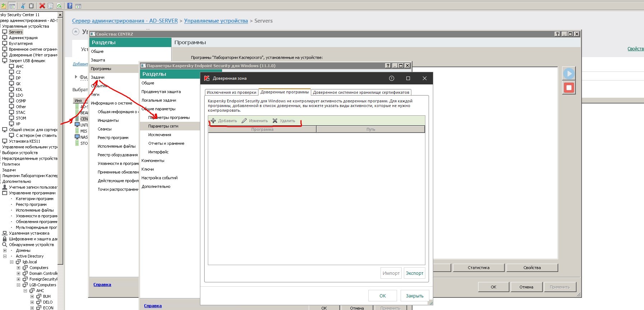Click the Paste clipboard toolbar icon

[31, 6]
